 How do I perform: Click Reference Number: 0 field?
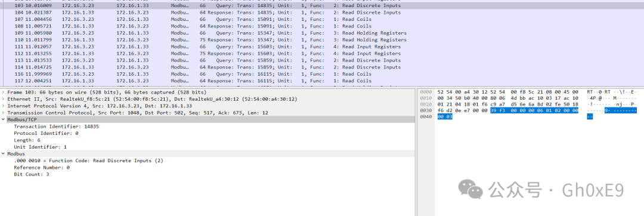pyautogui.click(x=42, y=168)
